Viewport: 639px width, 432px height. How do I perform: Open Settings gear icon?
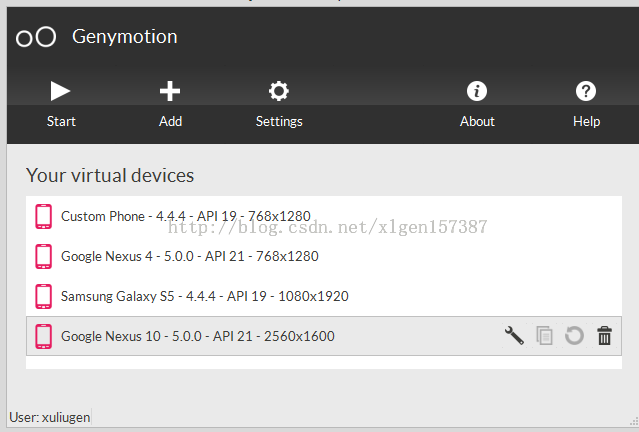click(279, 92)
